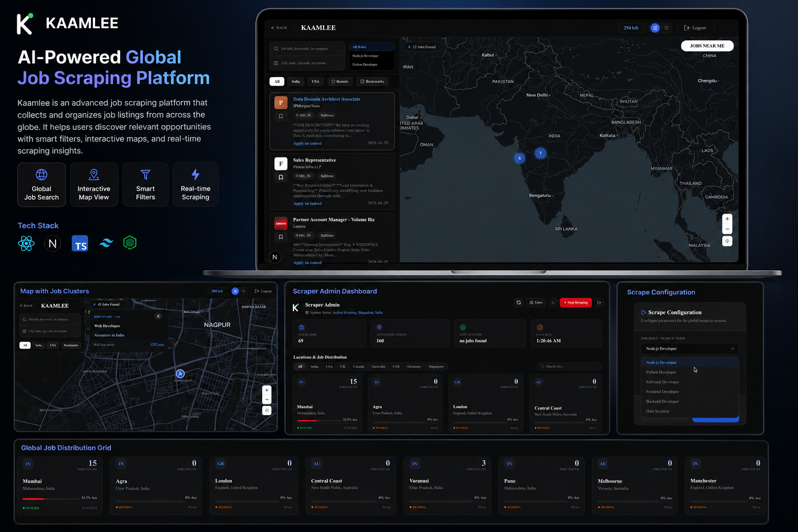Choose Frontend Developer from the role list
Viewport: 798px width, 532px height.
[x=690, y=392]
